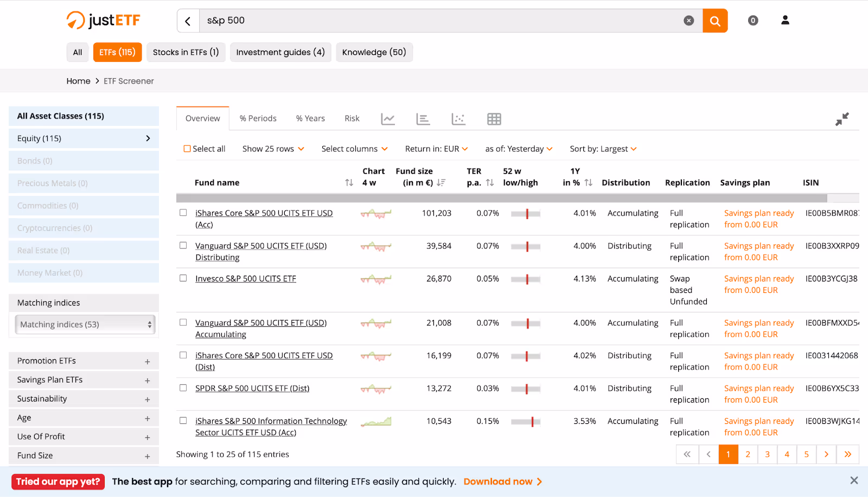
Task: Check Invesco S&P 500 UCITS ETF row
Action: [x=183, y=278]
